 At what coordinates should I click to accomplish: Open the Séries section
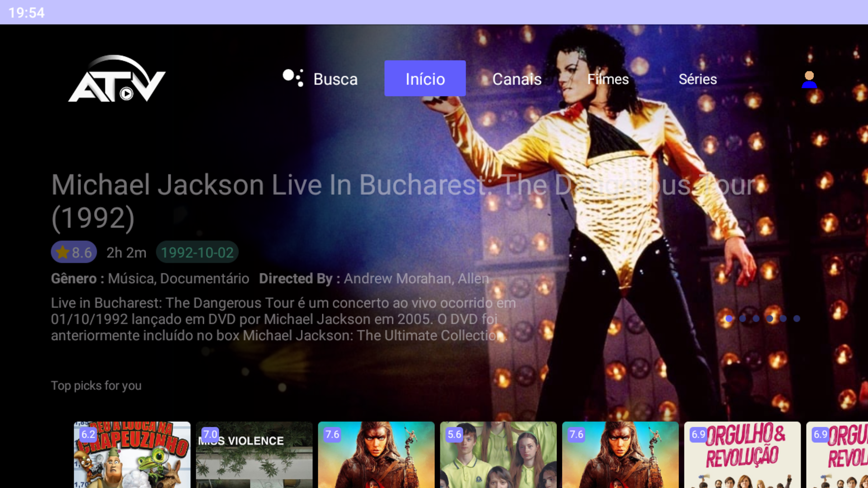pos(698,79)
